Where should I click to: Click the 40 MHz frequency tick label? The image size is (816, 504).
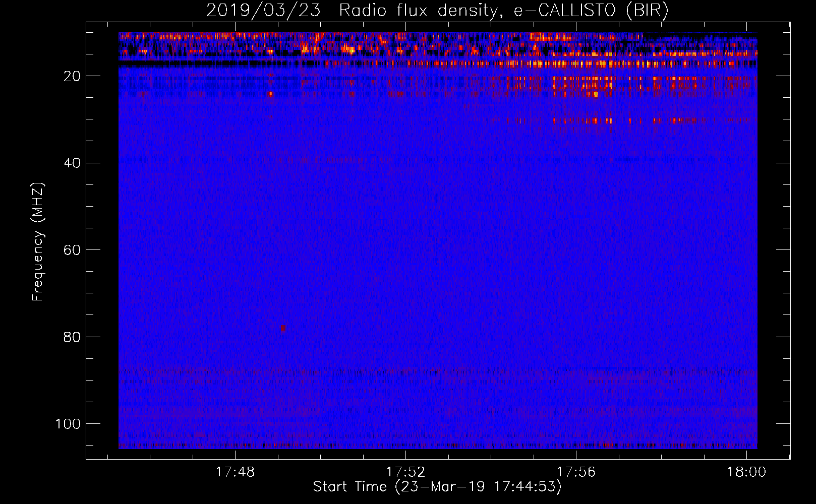[x=72, y=163]
